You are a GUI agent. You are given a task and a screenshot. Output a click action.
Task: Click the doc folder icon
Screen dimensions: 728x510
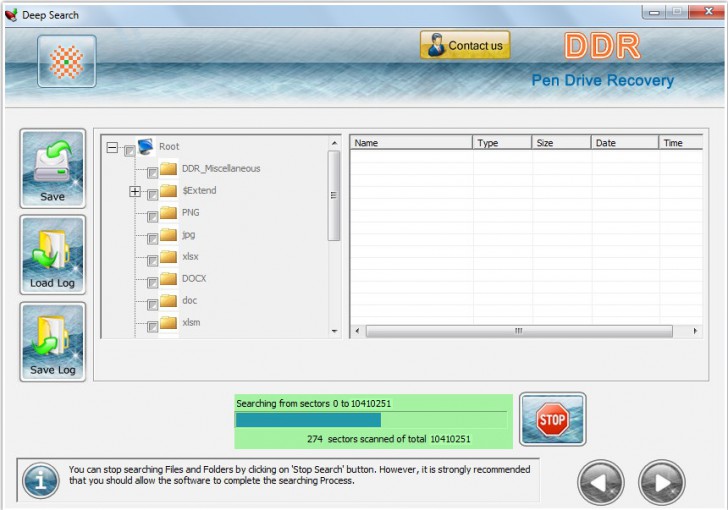pyautogui.click(x=169, y=301)
